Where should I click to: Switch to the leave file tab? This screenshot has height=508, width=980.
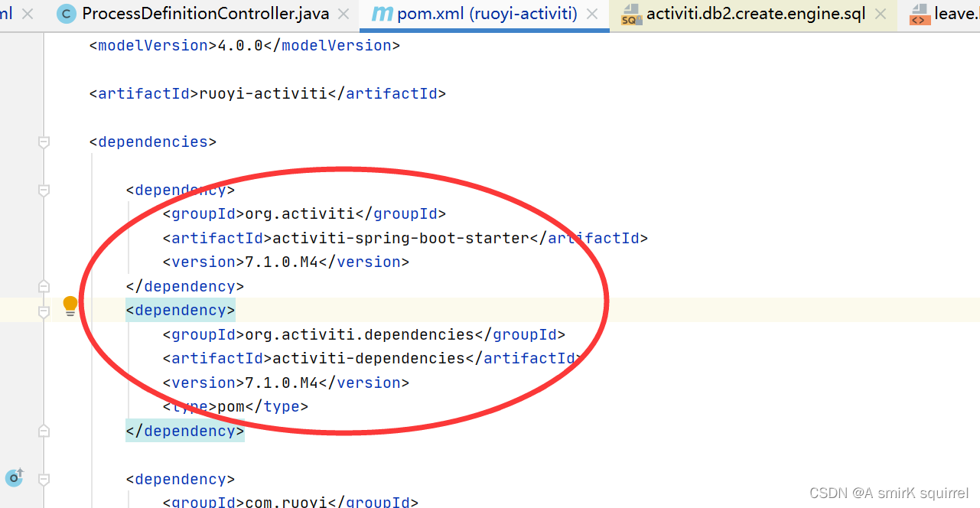point(955,13)
